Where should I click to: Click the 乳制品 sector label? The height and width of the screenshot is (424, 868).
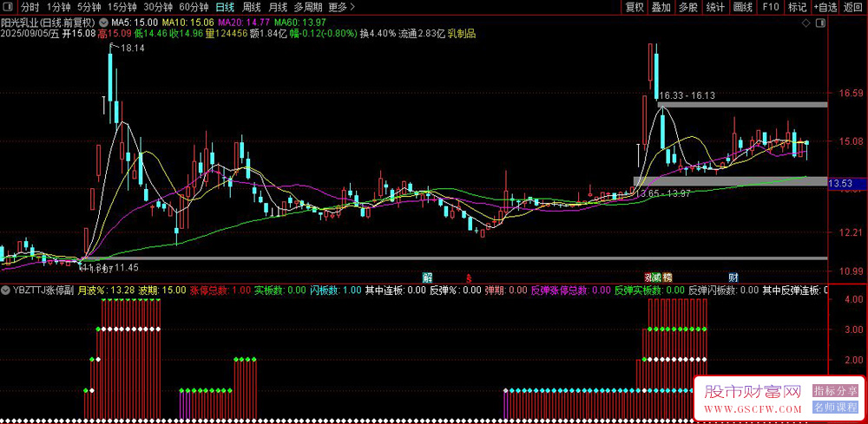461,34
